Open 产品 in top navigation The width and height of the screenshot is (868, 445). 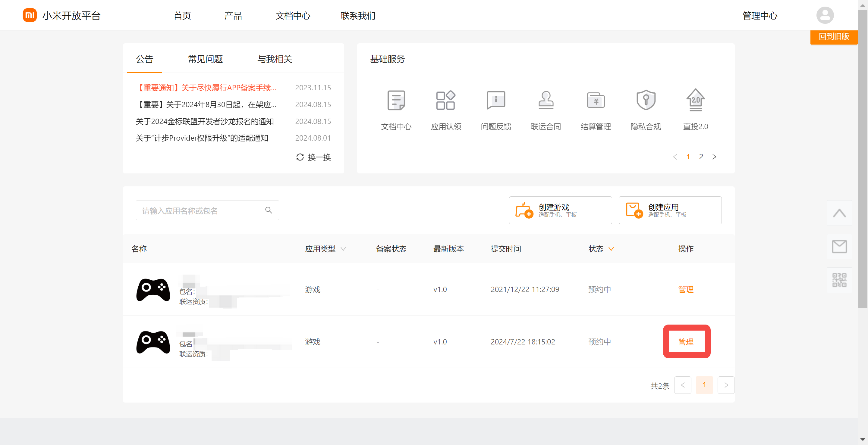(233, 15)
